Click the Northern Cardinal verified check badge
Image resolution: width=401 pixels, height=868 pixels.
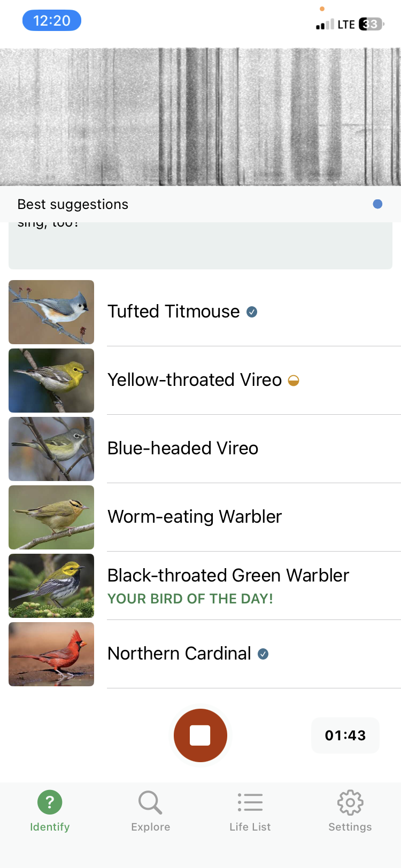[263, 654]
